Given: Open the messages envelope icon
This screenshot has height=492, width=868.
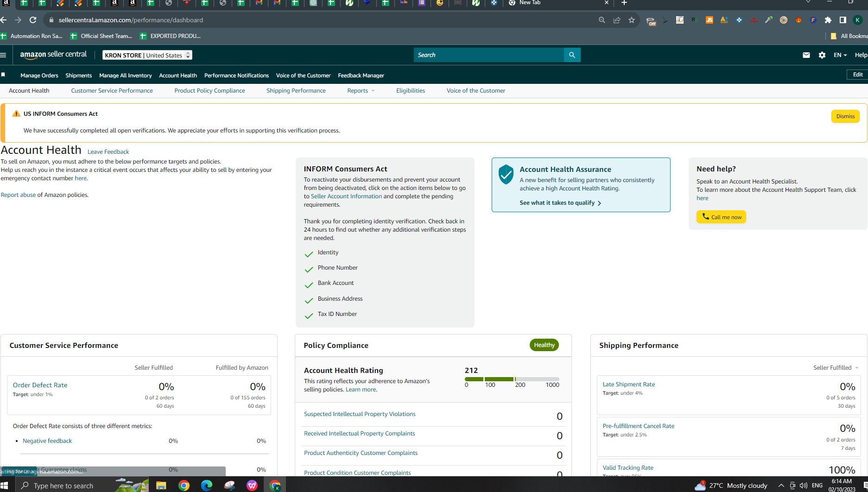Looking at the screenshot, I should (806, 55).
